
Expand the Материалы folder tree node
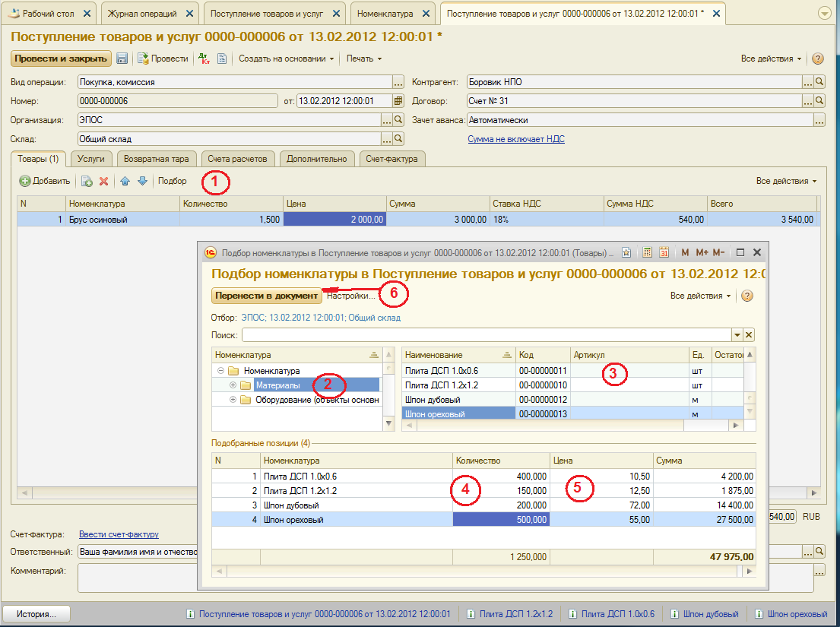point(233,385)
